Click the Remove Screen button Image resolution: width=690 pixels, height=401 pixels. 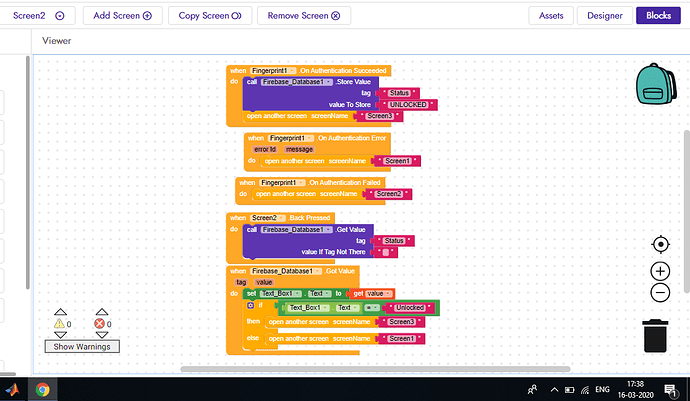coord(304,16)
